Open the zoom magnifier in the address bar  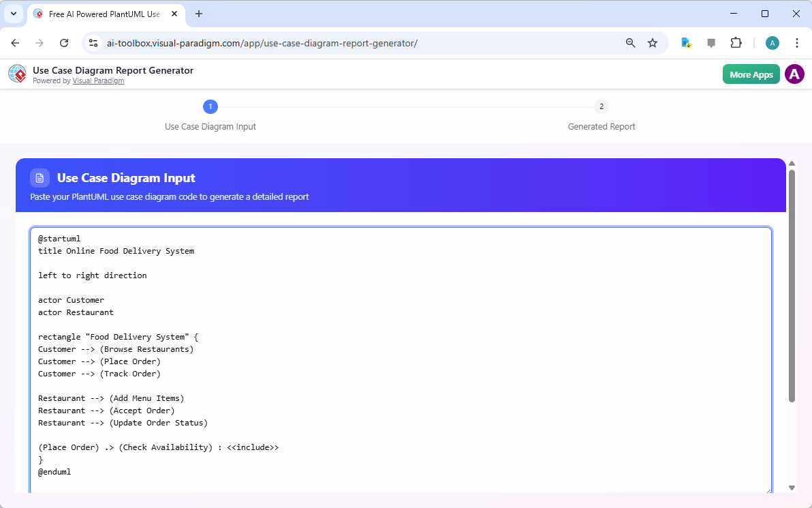pyautogui.click(x=630, y=42)
